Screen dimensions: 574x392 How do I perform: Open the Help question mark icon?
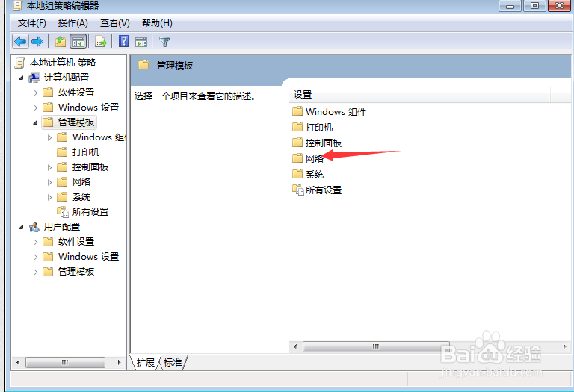coord(124,41)
